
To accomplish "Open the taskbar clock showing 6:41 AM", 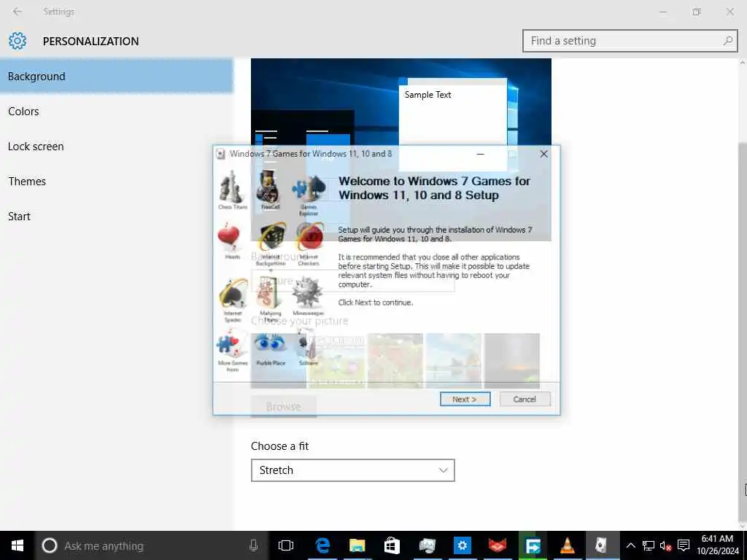I will (717, 545).
